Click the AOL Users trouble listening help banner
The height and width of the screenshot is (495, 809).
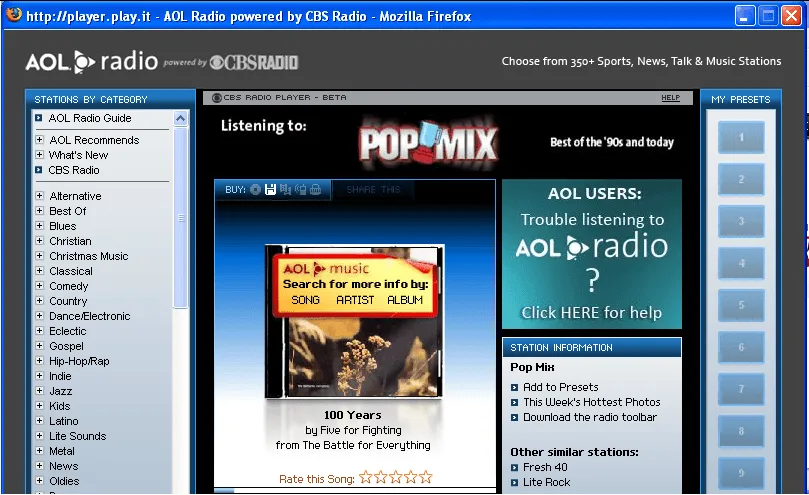point(592,254)
